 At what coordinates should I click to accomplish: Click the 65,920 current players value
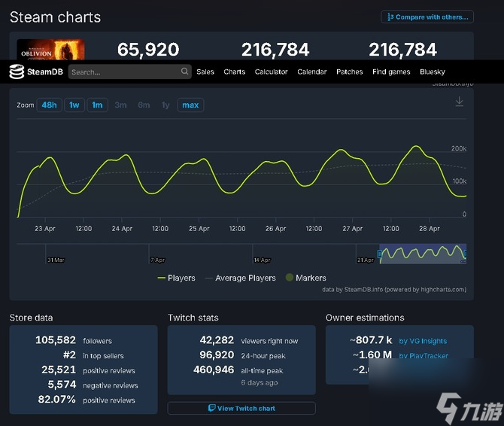pos(148,50)
